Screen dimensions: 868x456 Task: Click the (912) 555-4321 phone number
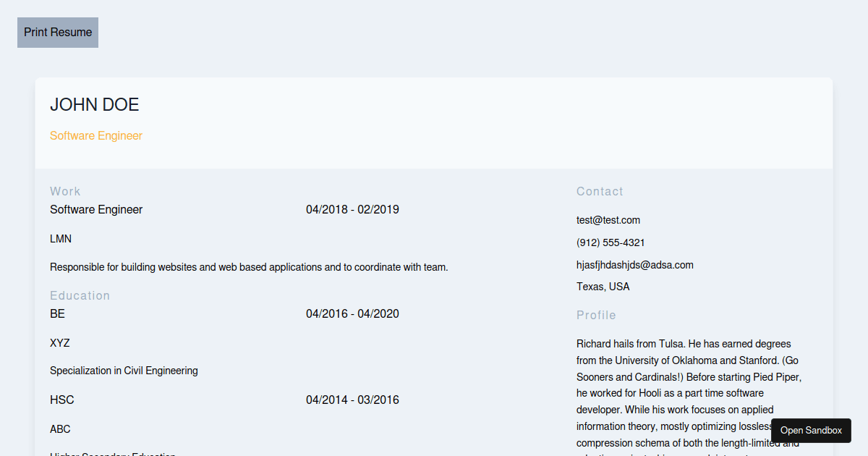coord(610,242)
